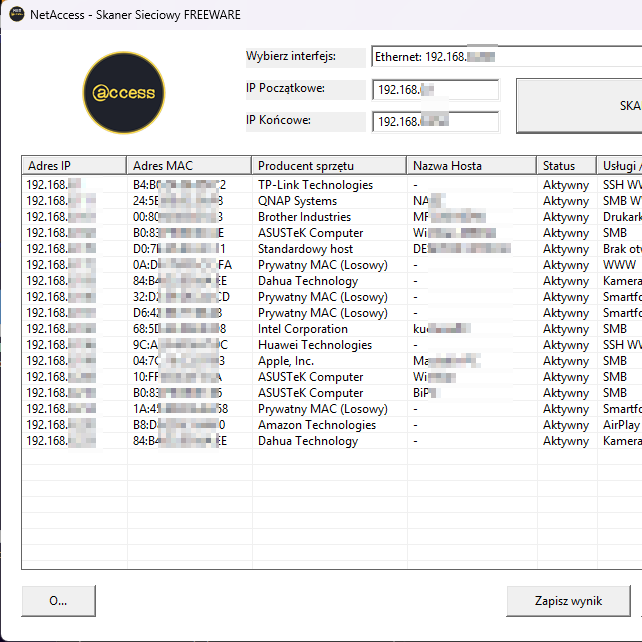The image size is (642, 642).
Task: Select the Standardowy host row
Action: [332, 249]
